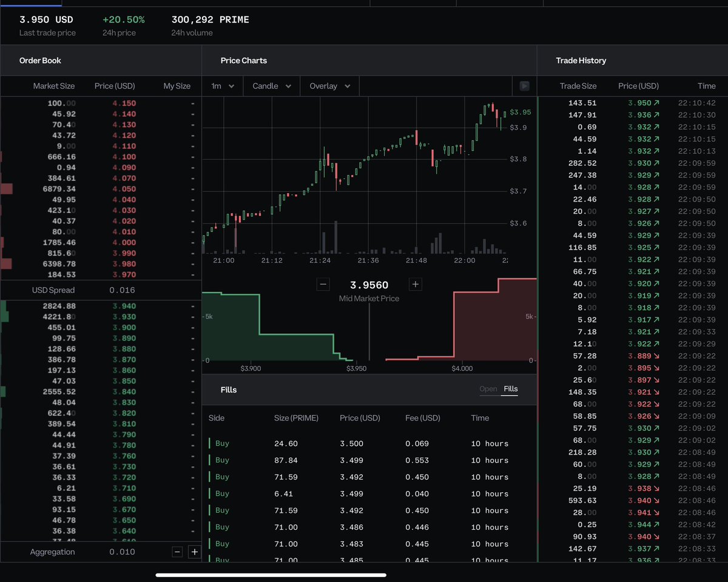Click the 21:24 time axis label
This screenshot has width=728, height=582.
coord(320,260)
